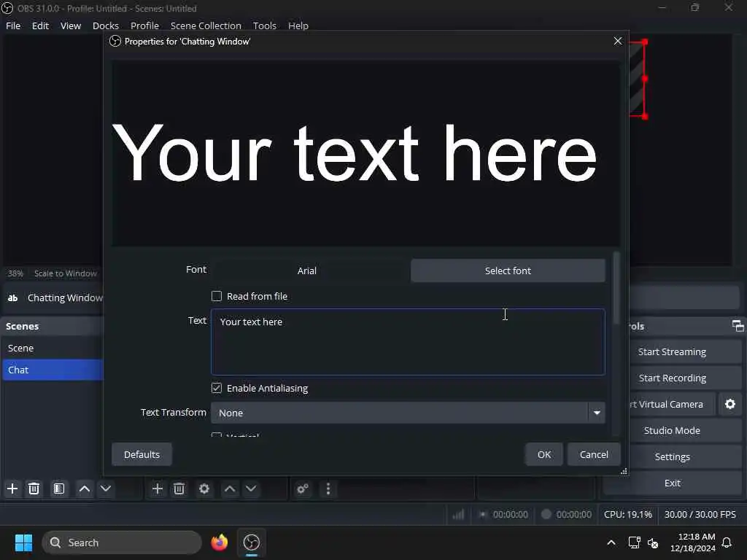Show hidden system tray icons

click(611, 542)
